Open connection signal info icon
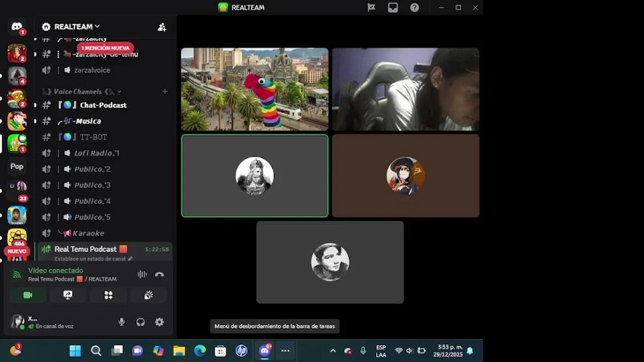 17,275
